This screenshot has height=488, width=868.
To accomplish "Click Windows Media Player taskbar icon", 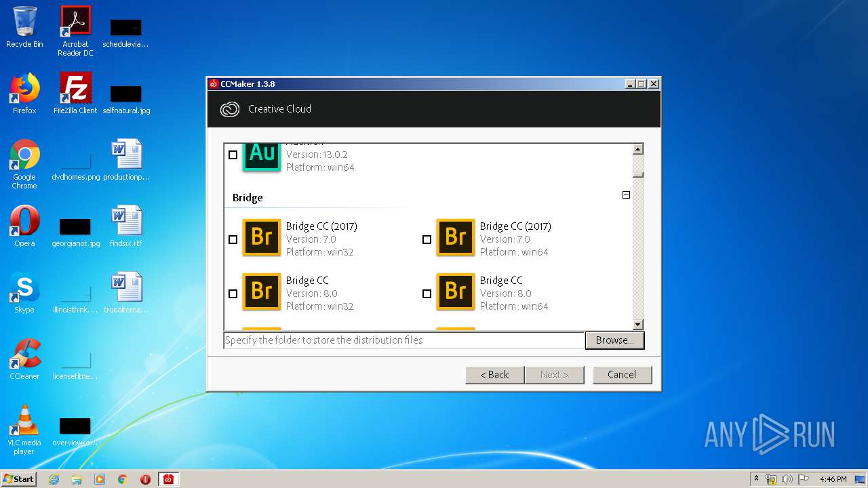I will click(x=100, y=479).
